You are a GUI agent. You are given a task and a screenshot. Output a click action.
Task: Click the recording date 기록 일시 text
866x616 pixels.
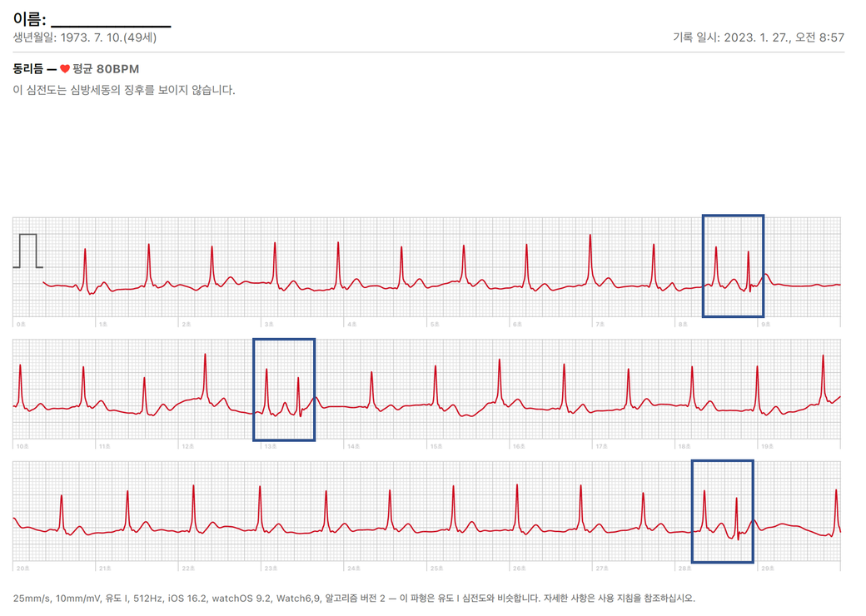click(x=758, y=37)
